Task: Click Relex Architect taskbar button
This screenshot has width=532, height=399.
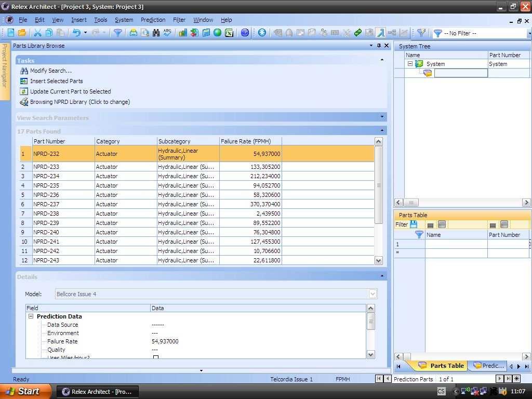Action: point(97,392)
